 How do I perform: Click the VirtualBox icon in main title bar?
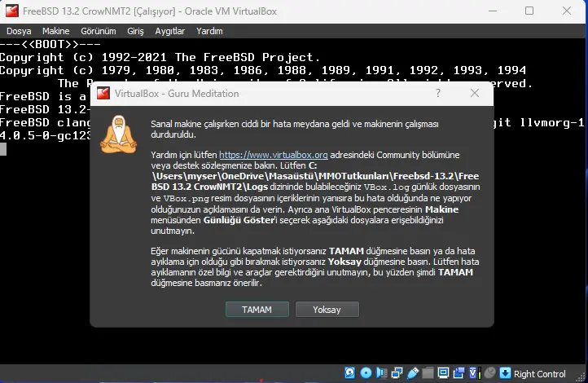(x=11, y=11)
